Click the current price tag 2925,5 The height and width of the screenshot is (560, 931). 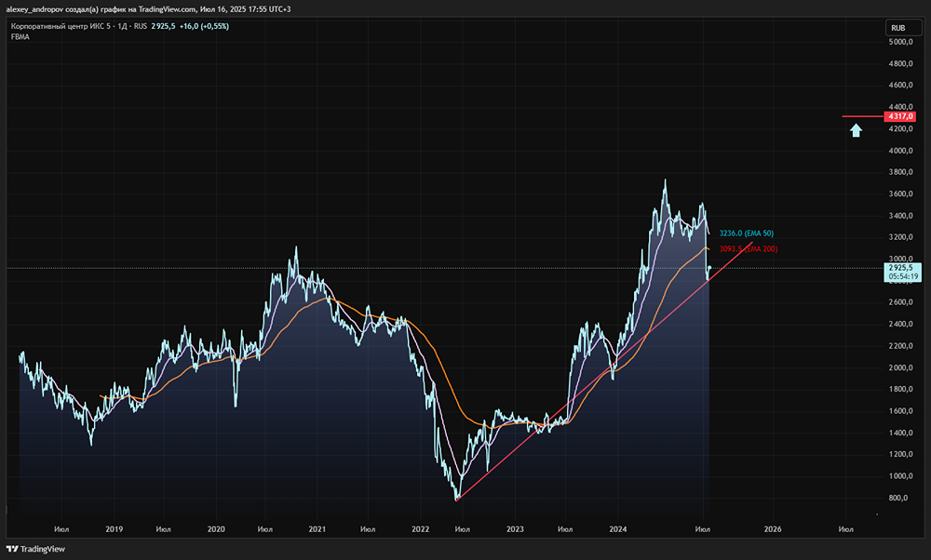(901, 268)
